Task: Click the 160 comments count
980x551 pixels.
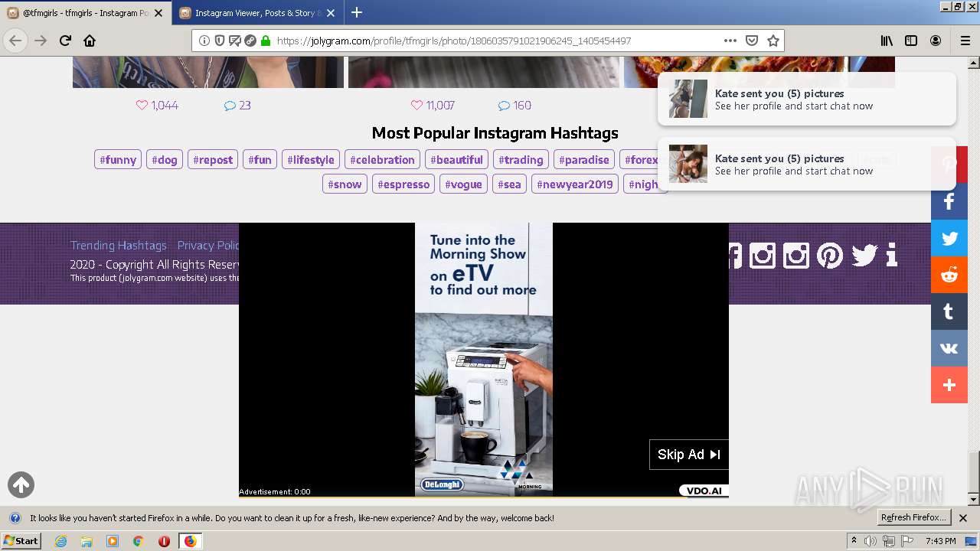Action: [514, 106]
